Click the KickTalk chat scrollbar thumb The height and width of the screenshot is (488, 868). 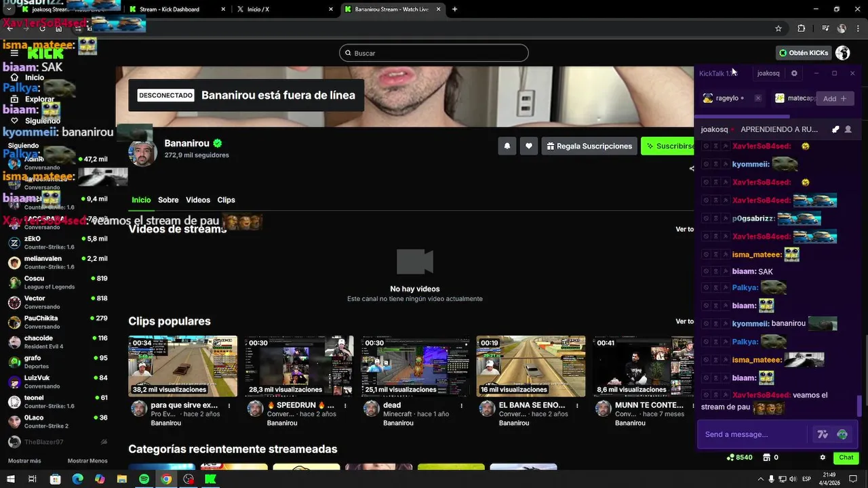(860, 406)
